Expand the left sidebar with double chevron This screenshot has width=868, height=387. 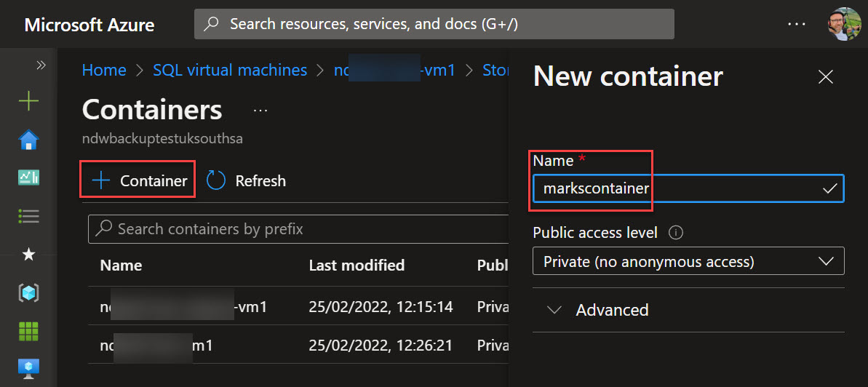click(41, 65)
